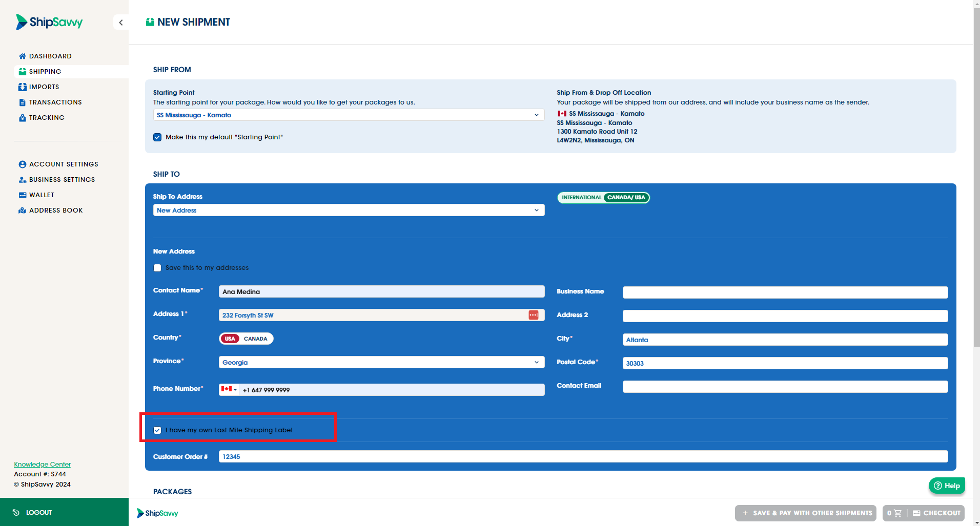The image size is (980, 526).
Task: Switch country to CANADA
Action: pyautogui.click(x=256, y=339)
